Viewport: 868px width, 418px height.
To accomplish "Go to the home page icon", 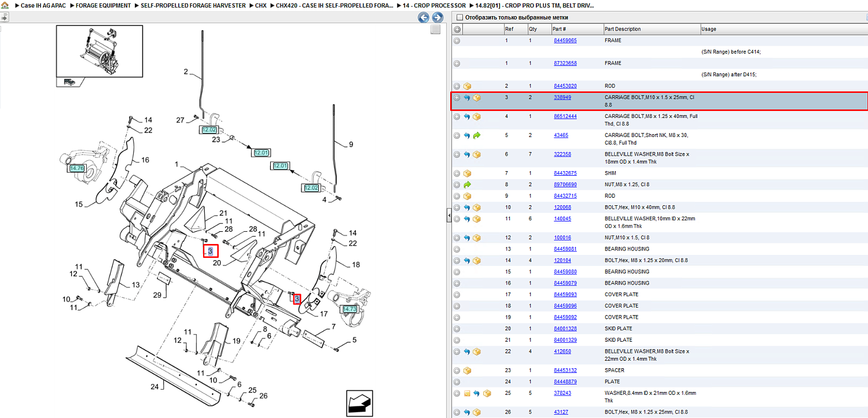I will 5,5.
